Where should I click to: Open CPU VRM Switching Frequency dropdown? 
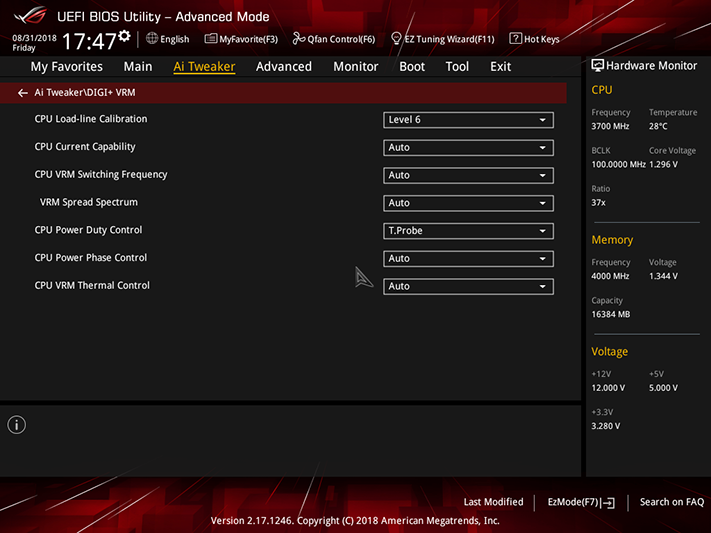468,176
